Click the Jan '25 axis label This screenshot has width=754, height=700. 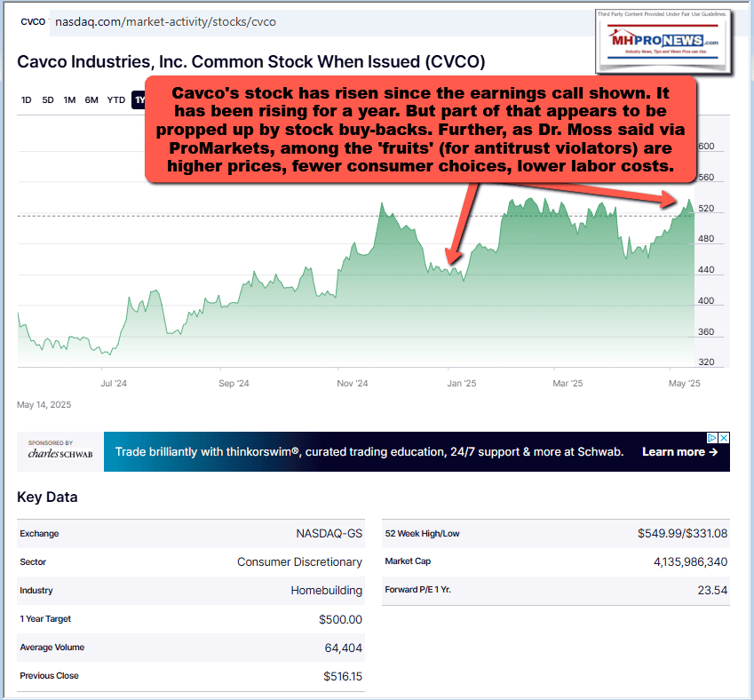pos(462,384)
